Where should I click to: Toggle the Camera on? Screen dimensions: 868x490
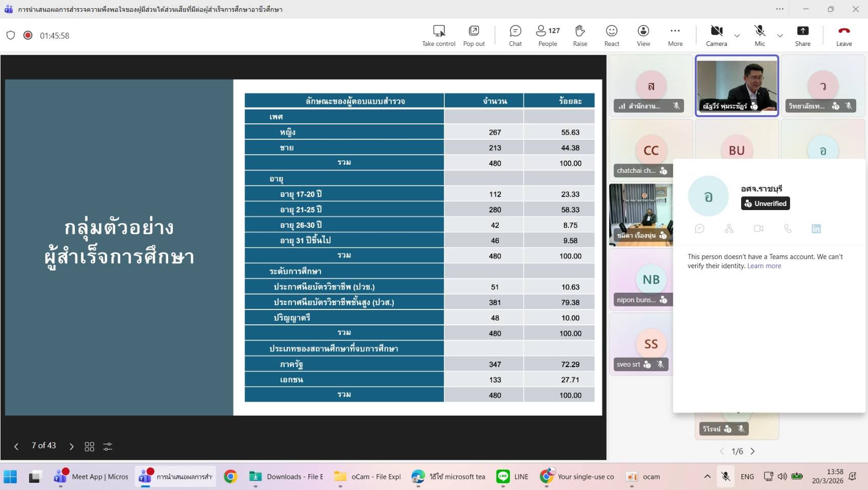[x=716, y=31]
